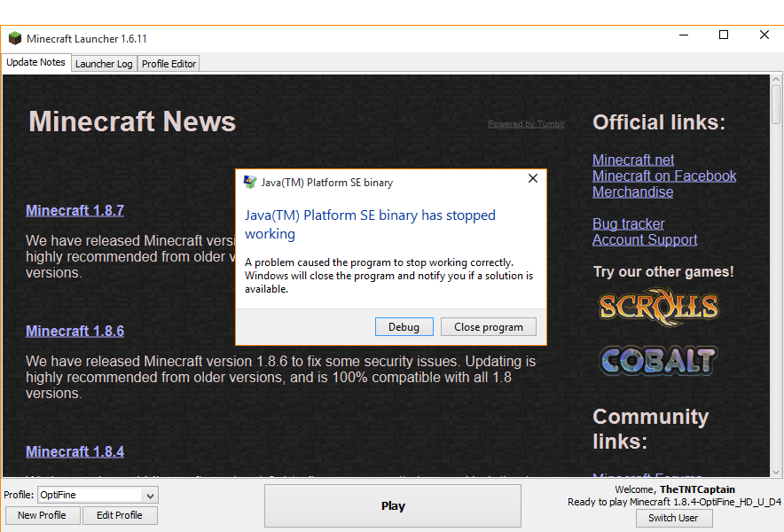Visit the Merchandise link
This screenshot has width=784, height=532.
tap(632, 192)
